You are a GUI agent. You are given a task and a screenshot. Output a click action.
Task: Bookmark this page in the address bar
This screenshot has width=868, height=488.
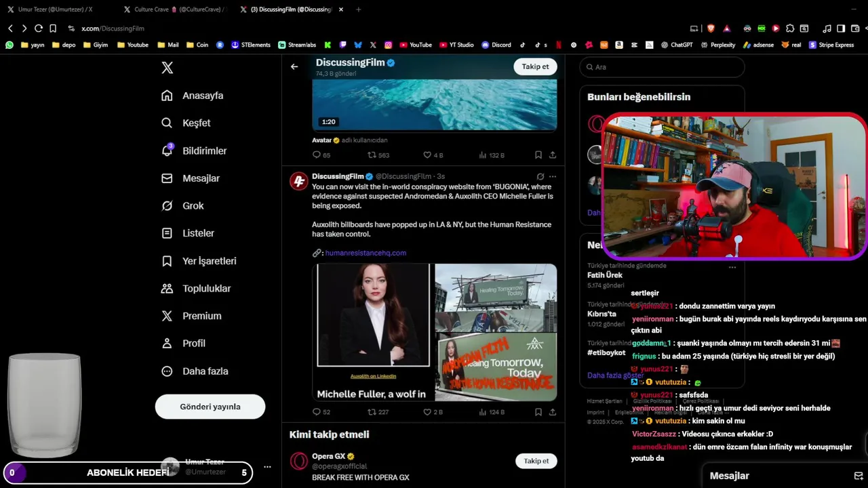53,28
